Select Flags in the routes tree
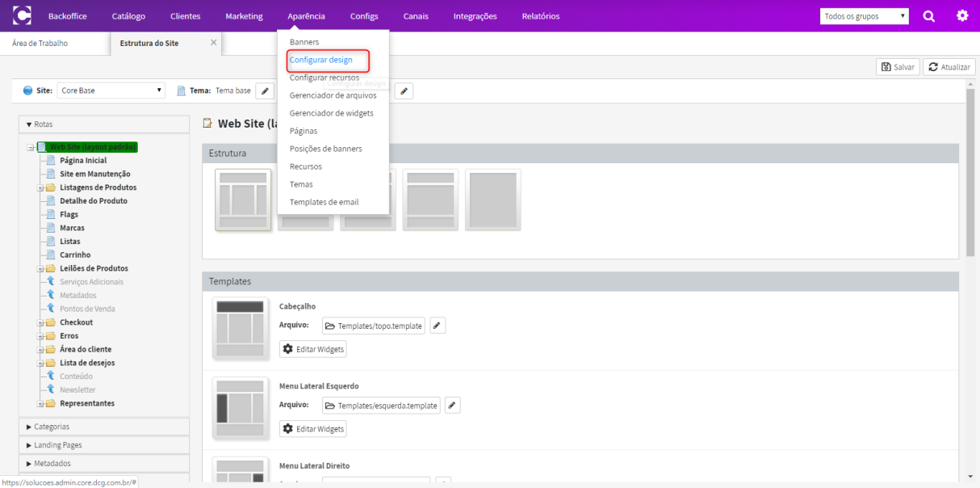Screen dimensions: 980x488 click(x=69, y=215)
